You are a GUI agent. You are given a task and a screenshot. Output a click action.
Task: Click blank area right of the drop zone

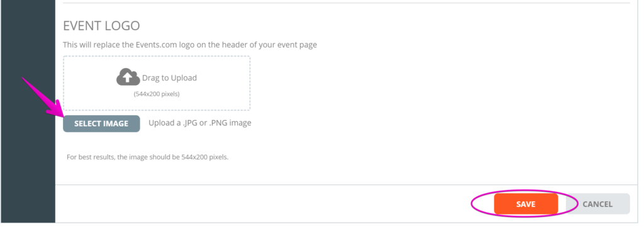tap(440, 83)
